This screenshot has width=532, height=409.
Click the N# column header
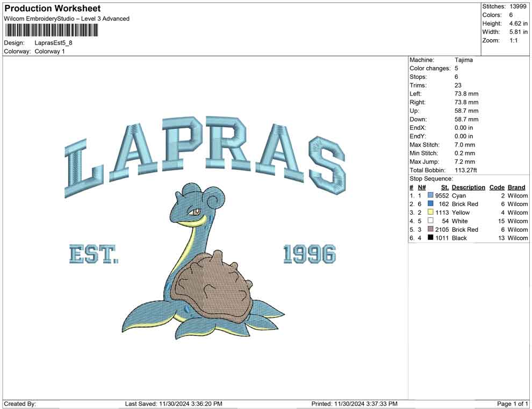[x=422, y=187]
